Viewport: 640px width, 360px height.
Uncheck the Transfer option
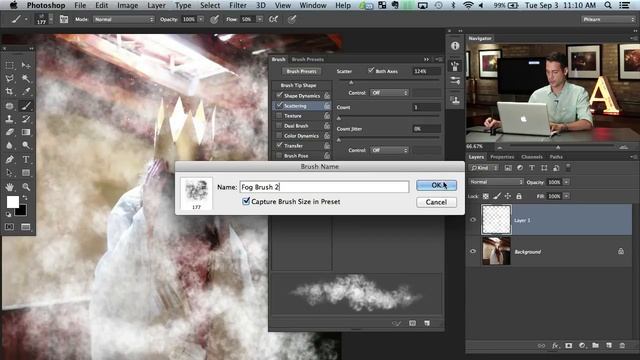click(279, 145)
